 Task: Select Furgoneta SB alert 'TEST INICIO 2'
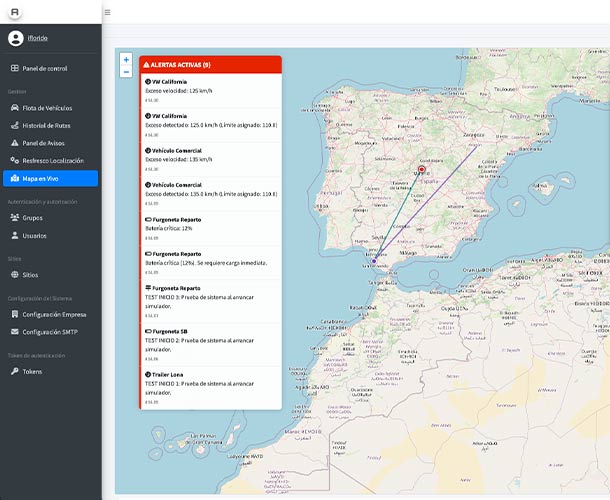211,344
